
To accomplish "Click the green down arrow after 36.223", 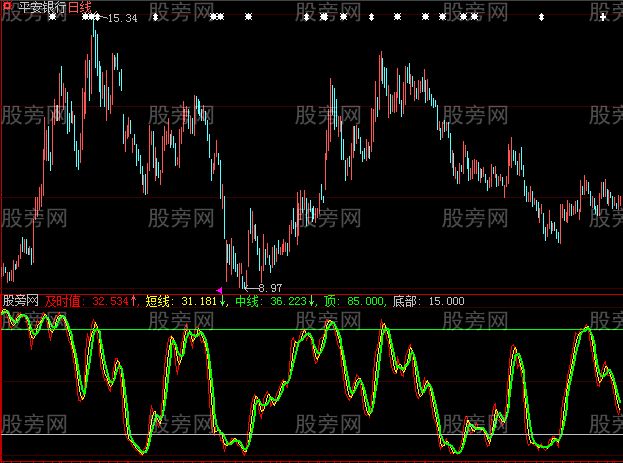I will point(312,299).
